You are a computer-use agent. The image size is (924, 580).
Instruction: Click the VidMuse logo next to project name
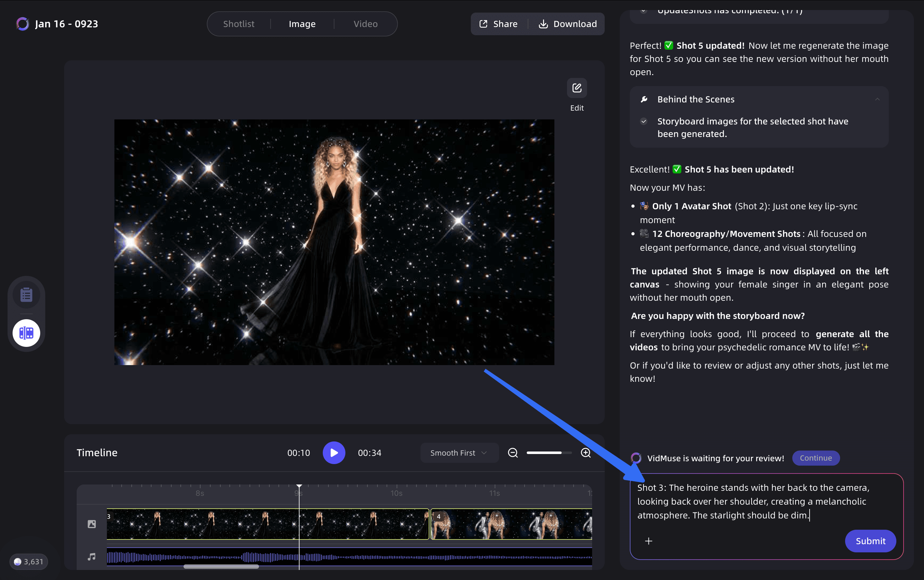(x=23, y=24)
